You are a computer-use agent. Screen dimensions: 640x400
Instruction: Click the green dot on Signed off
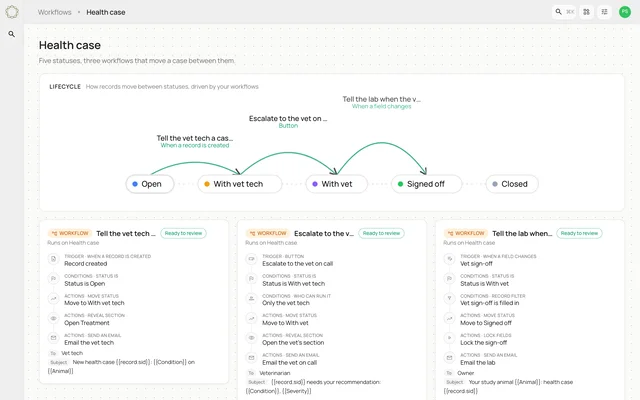[x=400, y=184]
